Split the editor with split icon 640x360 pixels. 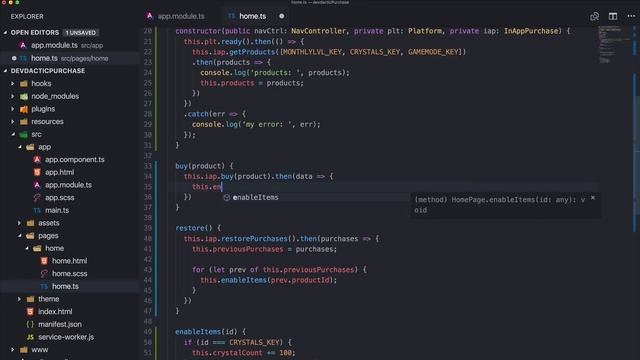click(x=613, y=16)
